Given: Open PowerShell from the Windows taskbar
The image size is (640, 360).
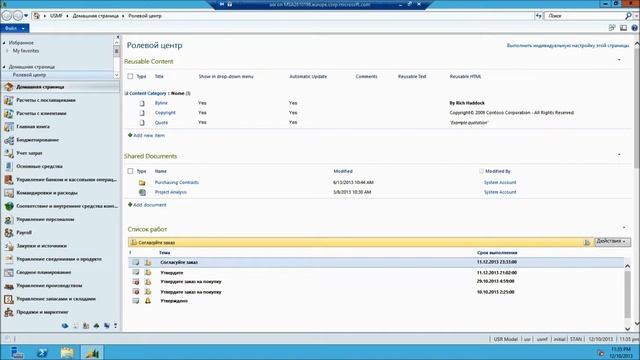Looking at the screenshot, I should (x=42, y=352).
